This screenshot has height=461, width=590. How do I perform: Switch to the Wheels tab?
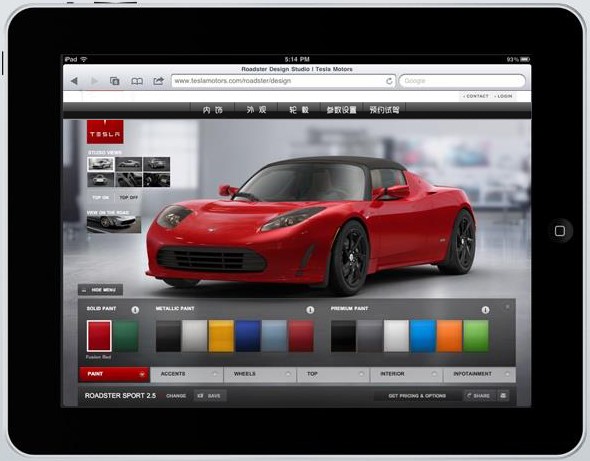tap(260, 374)
